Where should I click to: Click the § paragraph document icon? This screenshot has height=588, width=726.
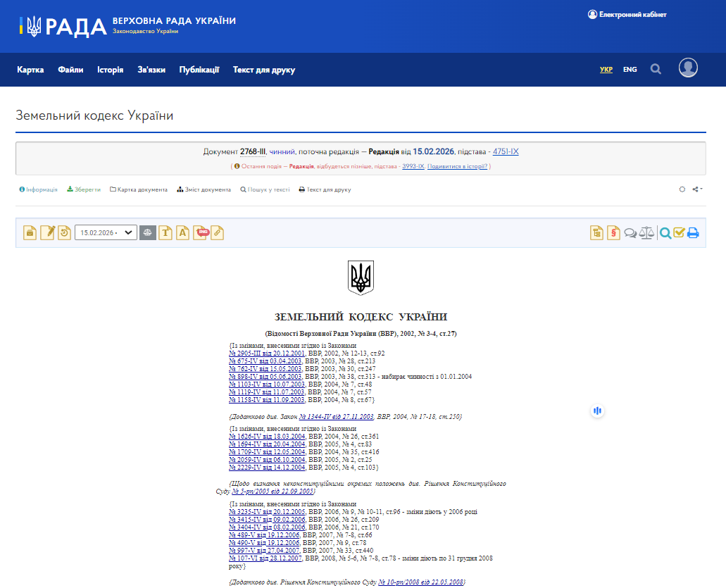click(612, 232)
